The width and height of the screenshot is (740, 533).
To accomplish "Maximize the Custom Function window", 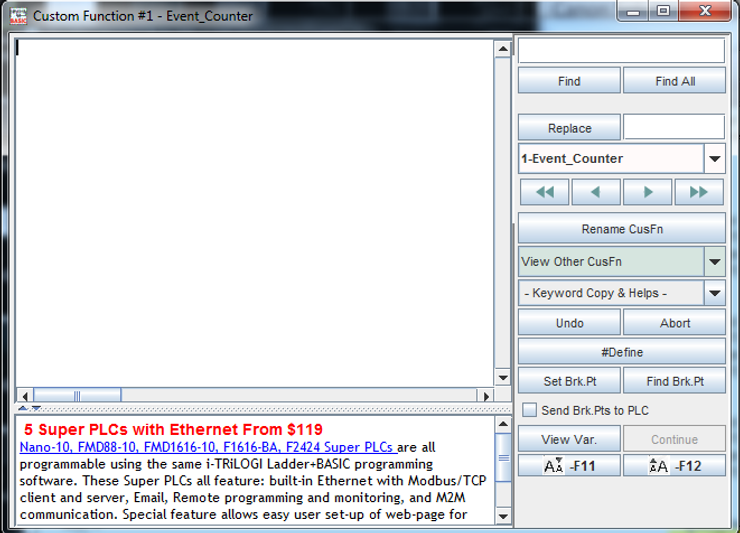I will click(663, 11).
